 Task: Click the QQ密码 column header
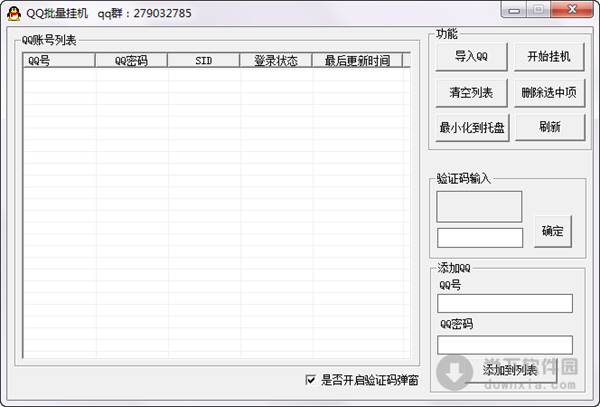pos(131,60)
